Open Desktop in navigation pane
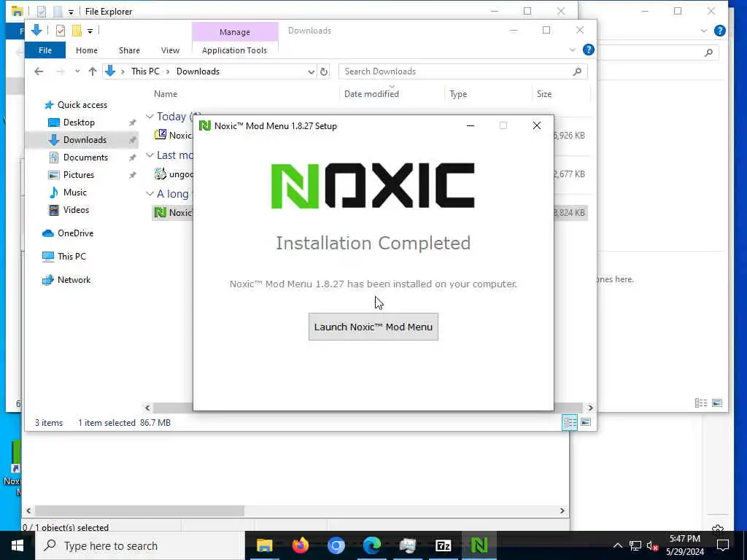747x560 pixels. pos(79,122)
